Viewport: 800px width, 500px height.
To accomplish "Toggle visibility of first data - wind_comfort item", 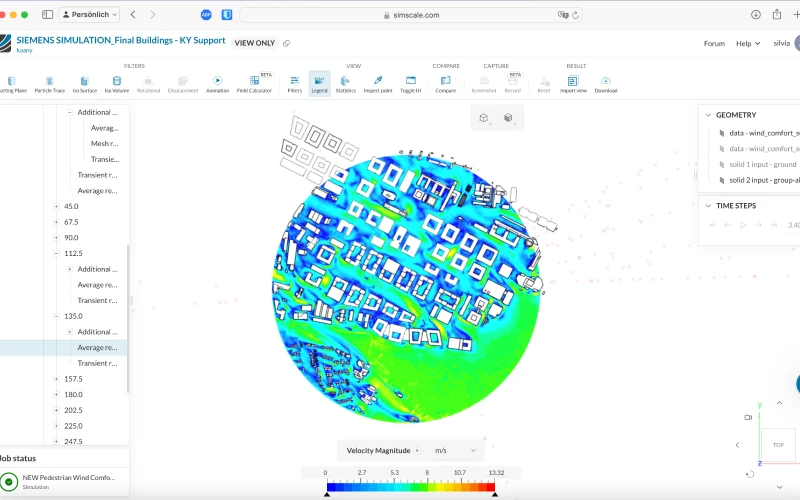I will 721,133.
